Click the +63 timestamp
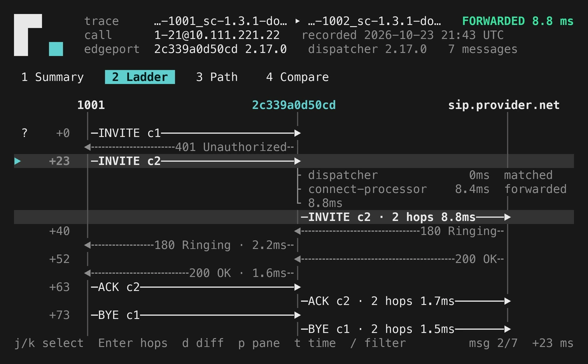The height and width of the screenshot is (364, 588). [59, 287]
